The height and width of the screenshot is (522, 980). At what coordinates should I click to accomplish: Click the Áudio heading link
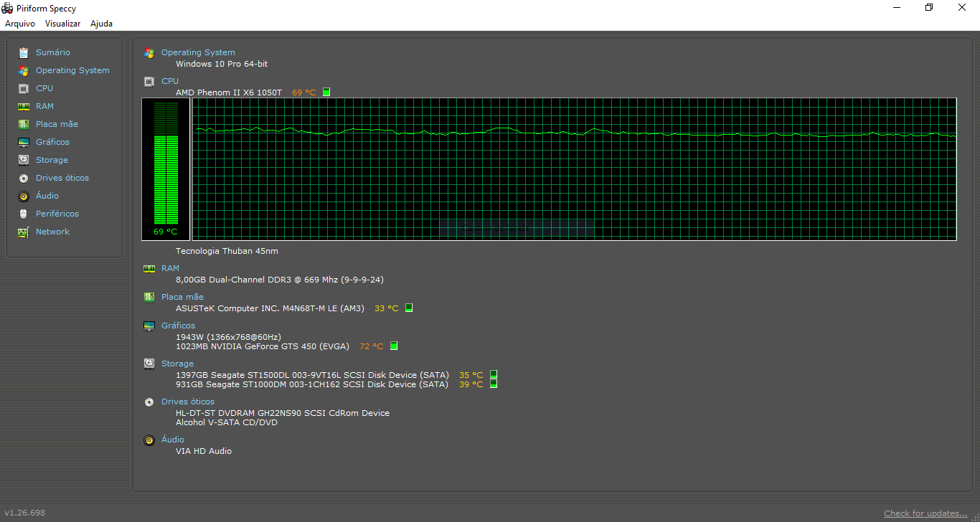[173, 440]
